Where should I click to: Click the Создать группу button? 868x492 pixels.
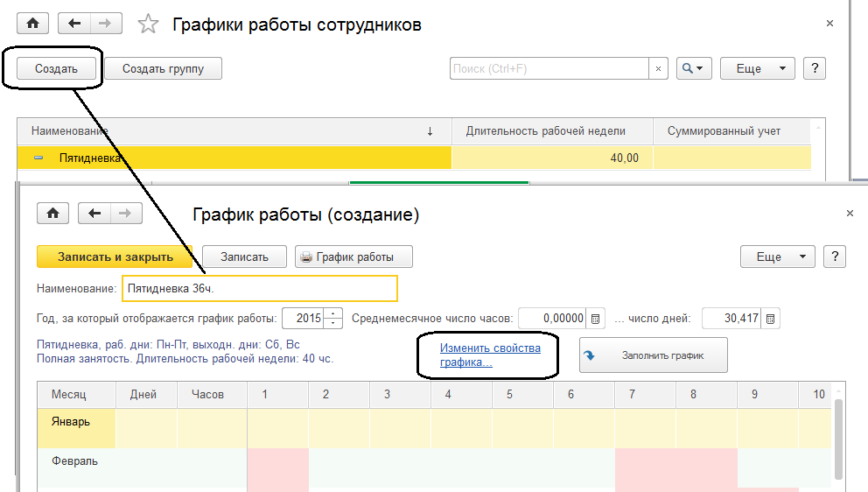pyautogui.click(x=163, y=68)
